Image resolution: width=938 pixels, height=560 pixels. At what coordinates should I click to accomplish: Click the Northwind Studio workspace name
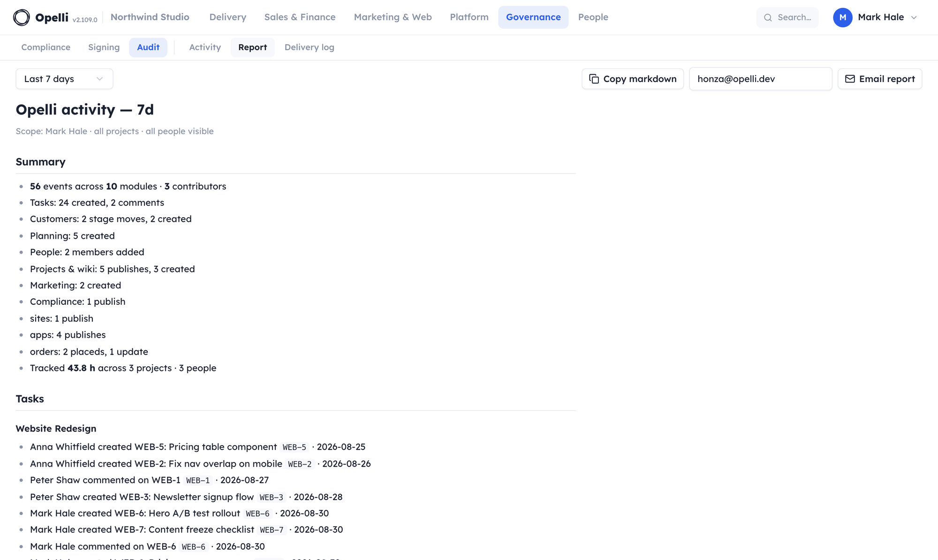[150, 17]
